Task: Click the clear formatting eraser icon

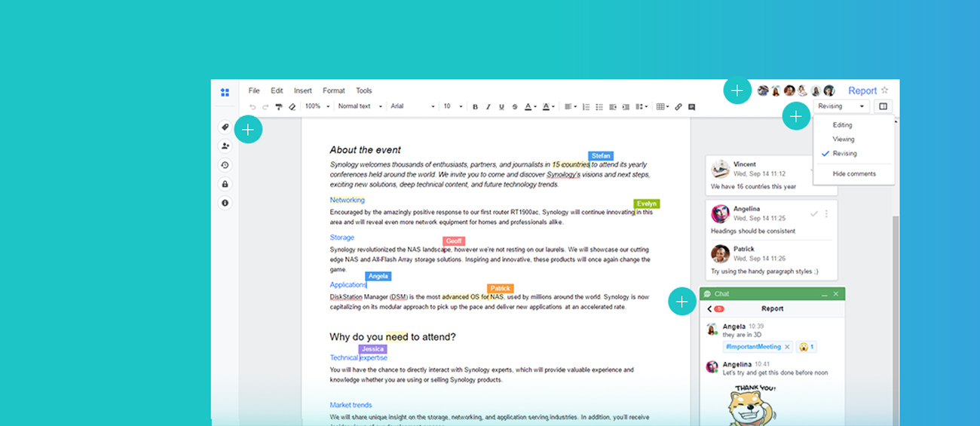Action: (292, 107)
